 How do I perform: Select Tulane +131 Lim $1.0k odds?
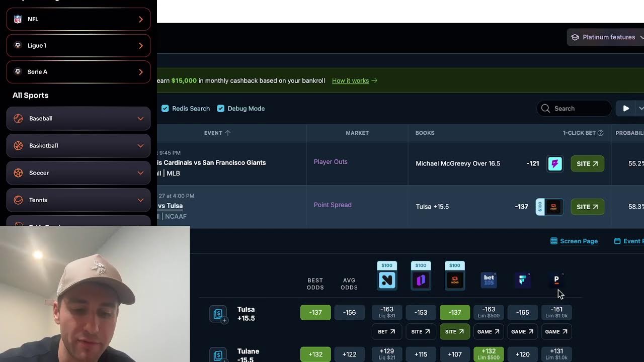[x=556, y=354]
